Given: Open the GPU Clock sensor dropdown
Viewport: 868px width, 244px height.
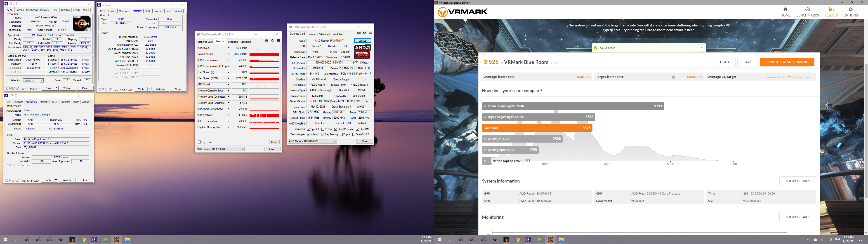Looking at the screenshot, I should coord(229,48).
